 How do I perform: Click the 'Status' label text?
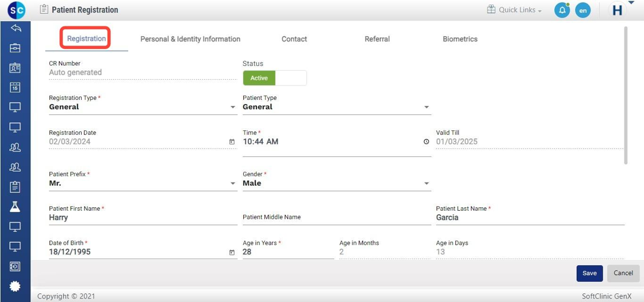click(253, 64)
